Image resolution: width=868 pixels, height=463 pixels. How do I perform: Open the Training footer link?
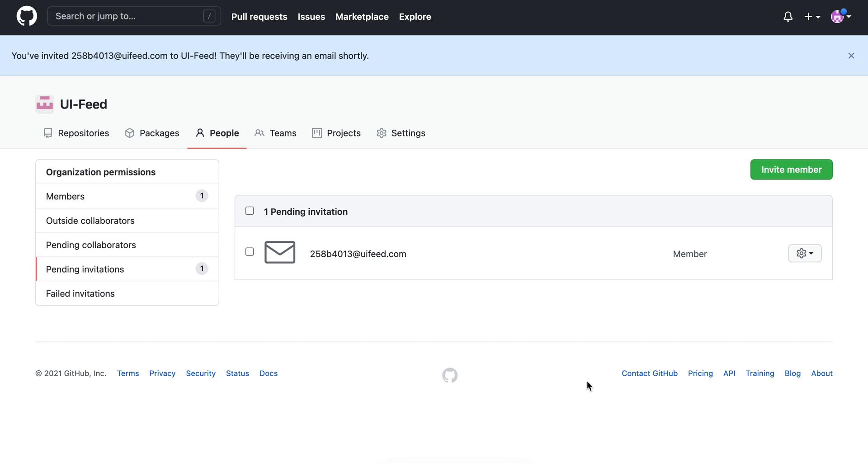(x=760, y=373)
